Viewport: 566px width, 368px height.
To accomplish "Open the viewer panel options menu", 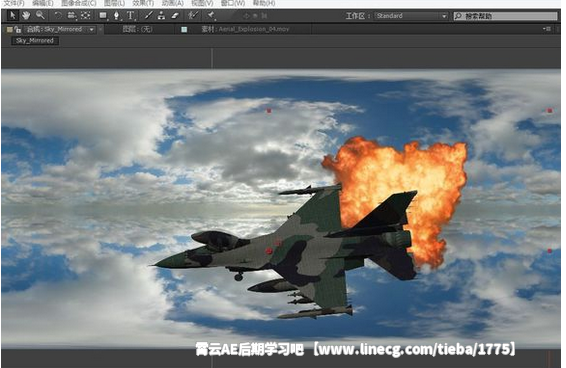I will pos(547,29).
